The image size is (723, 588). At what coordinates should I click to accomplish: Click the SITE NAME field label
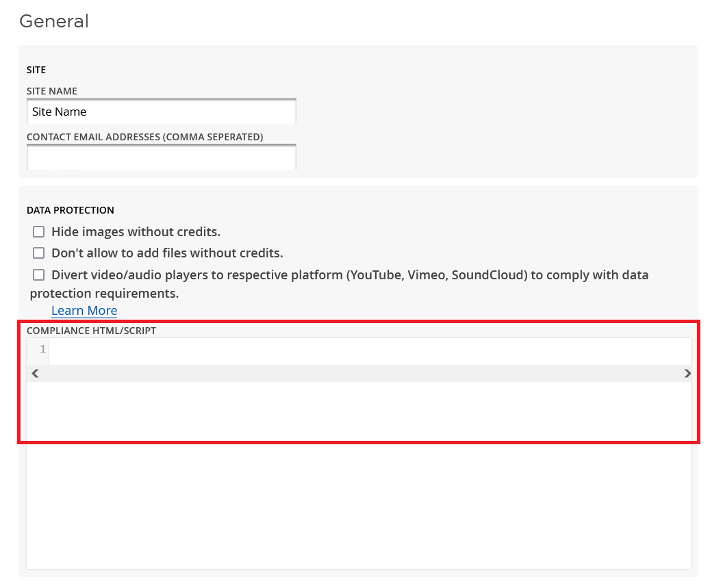tap(52, 91)
